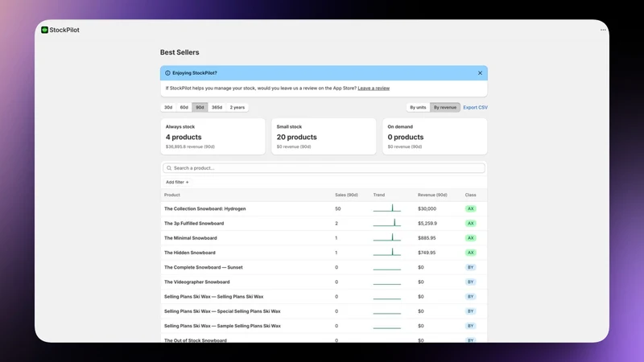This screenshot has width=644, height=362.
Task: Sort by Product column header
Action: coord(172,195)
